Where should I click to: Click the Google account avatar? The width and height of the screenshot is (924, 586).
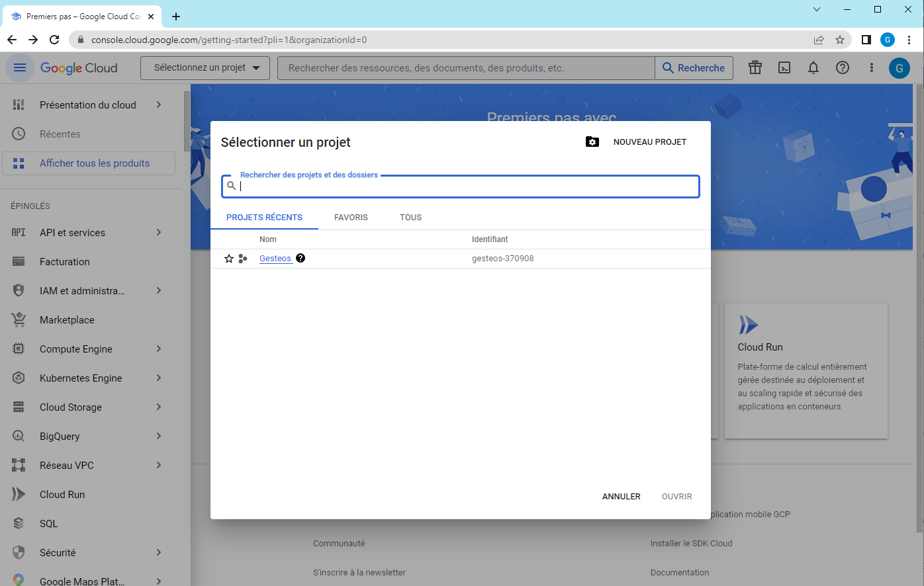[x=899, y=67]
